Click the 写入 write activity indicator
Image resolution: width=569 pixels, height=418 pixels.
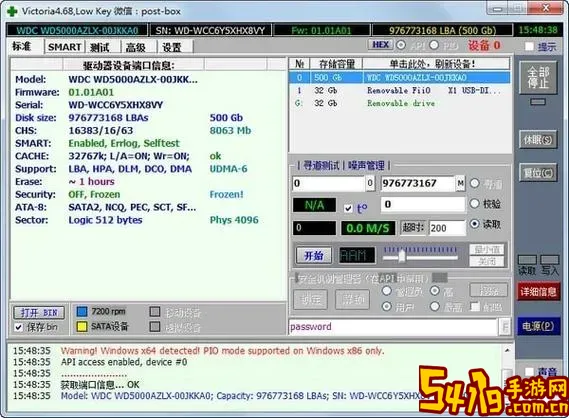point(550,260)
